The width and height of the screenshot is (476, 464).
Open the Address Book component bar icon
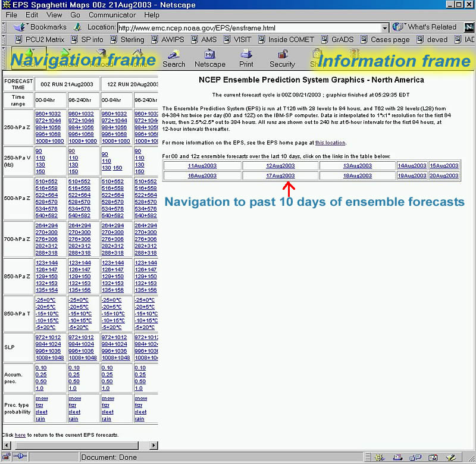coord(433,457)
